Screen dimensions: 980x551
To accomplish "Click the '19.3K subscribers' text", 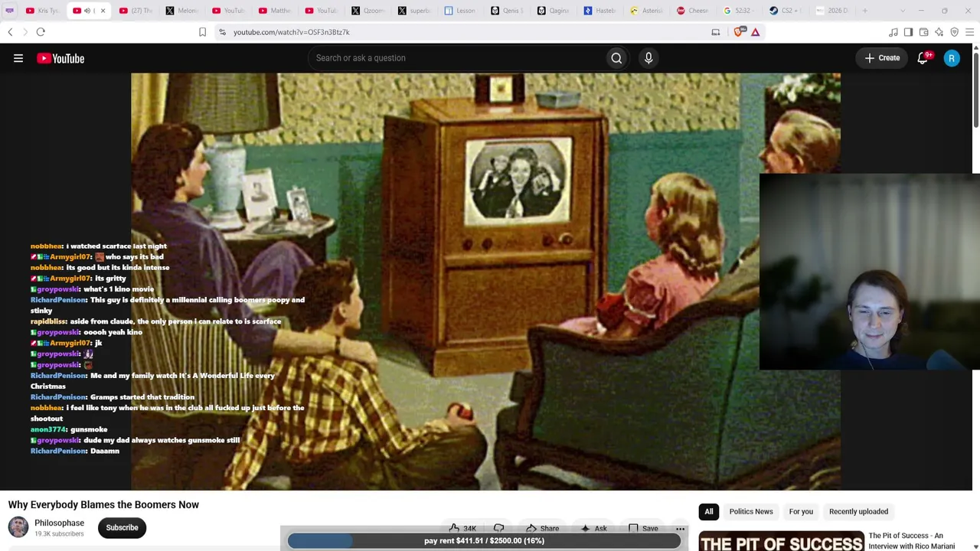I will coord(59,534).
